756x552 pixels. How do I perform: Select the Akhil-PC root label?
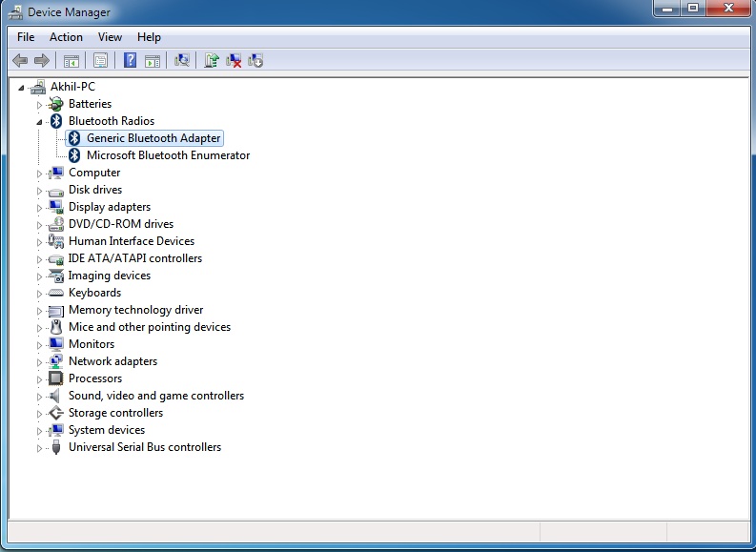(x=72, y=87)
